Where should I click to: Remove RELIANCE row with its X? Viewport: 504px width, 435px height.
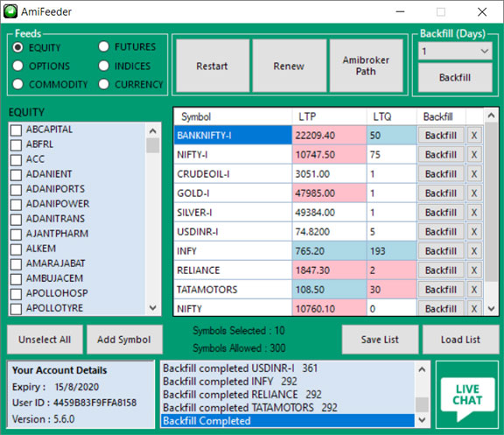pyautogui.click(x=474, y=270)
